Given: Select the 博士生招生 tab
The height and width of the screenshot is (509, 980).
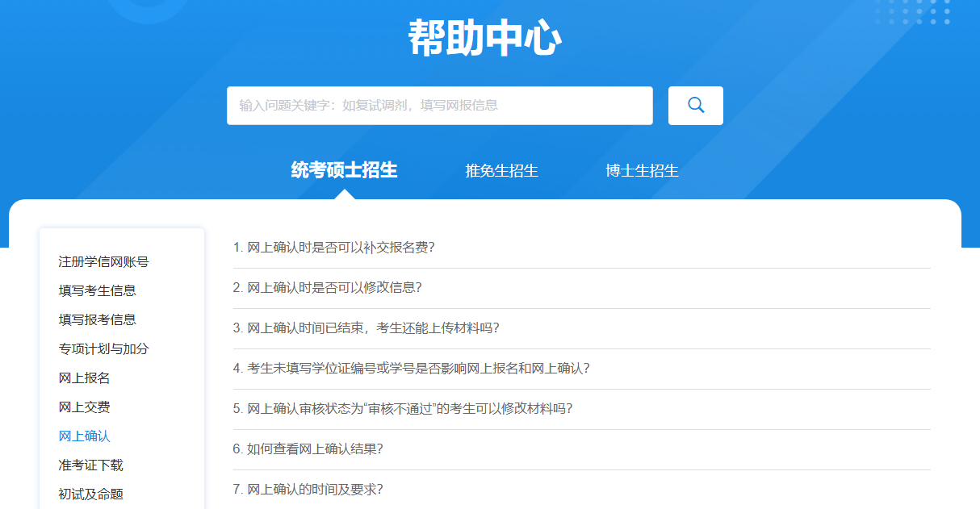Looking at the screenshot, I should coord(642,171).
